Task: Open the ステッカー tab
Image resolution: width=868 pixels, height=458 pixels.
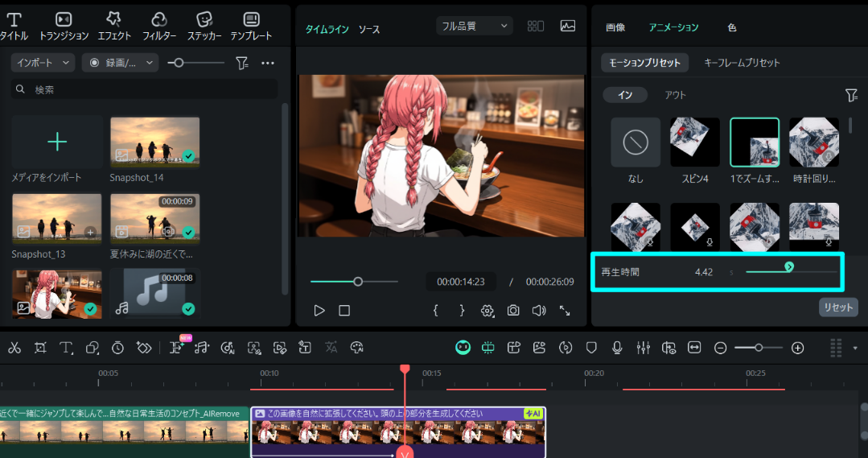Action: [204, 27]
